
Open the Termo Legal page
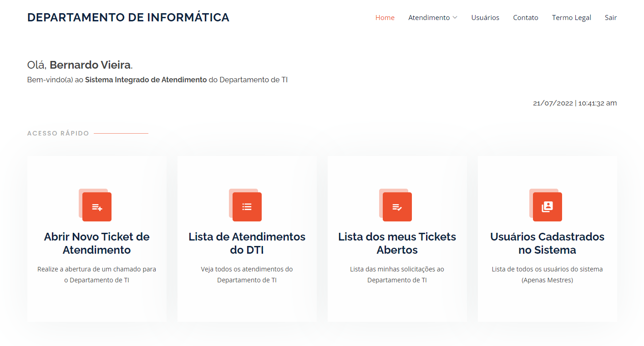(571, 18)
